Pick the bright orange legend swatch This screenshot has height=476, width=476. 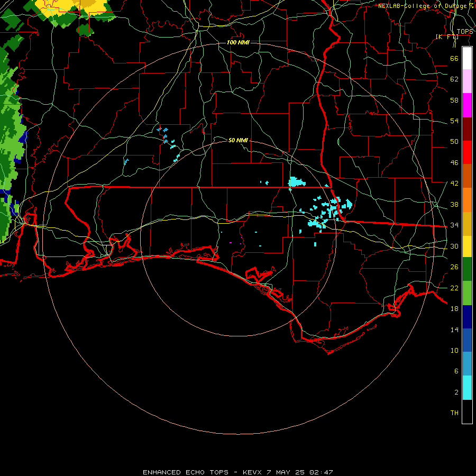(x=467, y=200)
